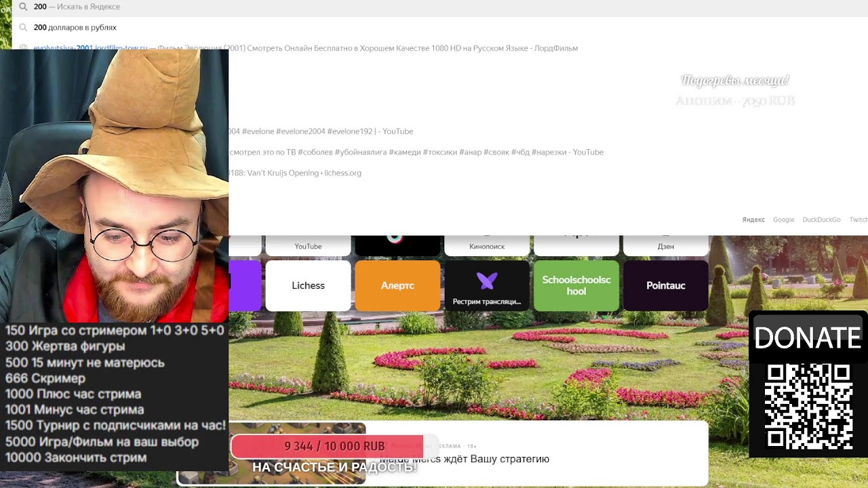Open the green Schoolschoolschool tile

click(x=576, y=285)
